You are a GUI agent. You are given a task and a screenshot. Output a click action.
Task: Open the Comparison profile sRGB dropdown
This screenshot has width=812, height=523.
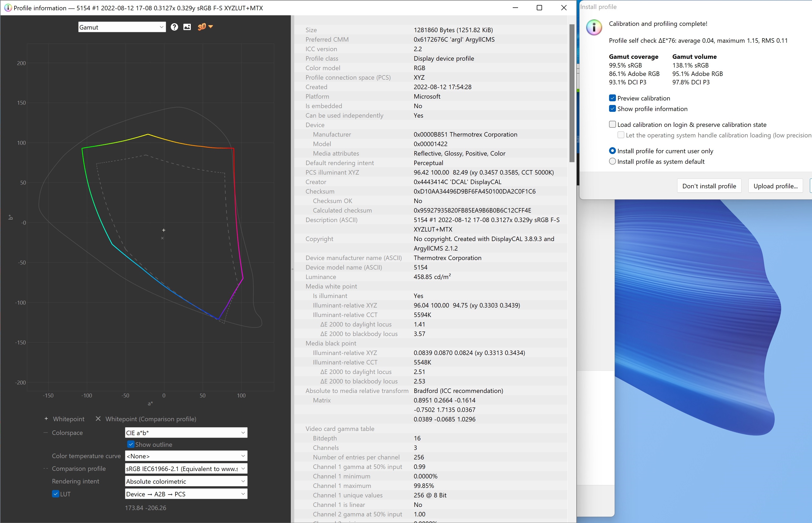pyautogui.click(x=186, y=469)
